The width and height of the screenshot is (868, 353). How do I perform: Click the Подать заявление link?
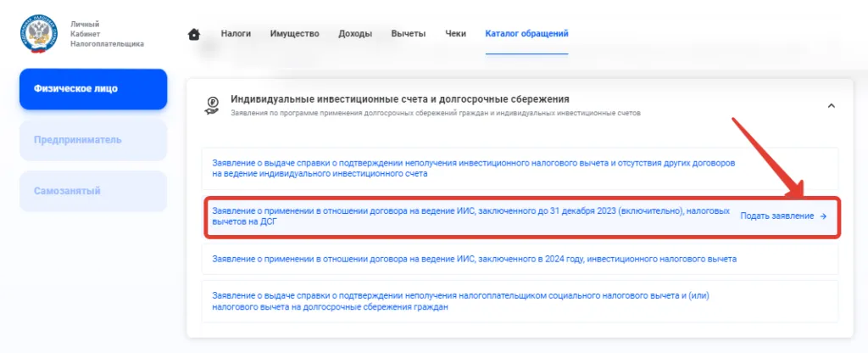click(777, 216)
